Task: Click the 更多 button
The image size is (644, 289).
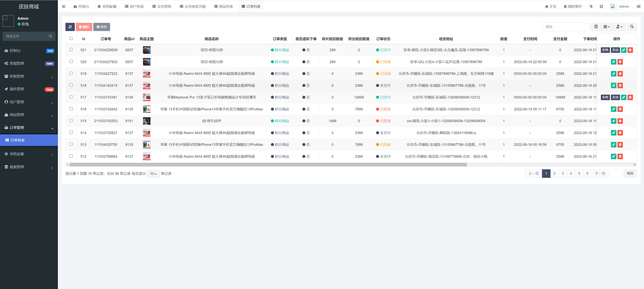Action: tap(102, 27)
